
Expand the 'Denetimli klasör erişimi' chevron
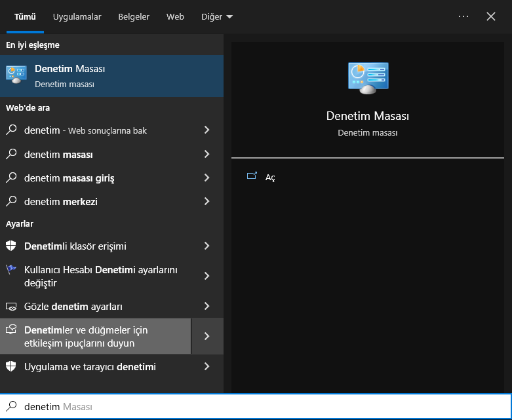pyautogui.click(x=207, y=246)
